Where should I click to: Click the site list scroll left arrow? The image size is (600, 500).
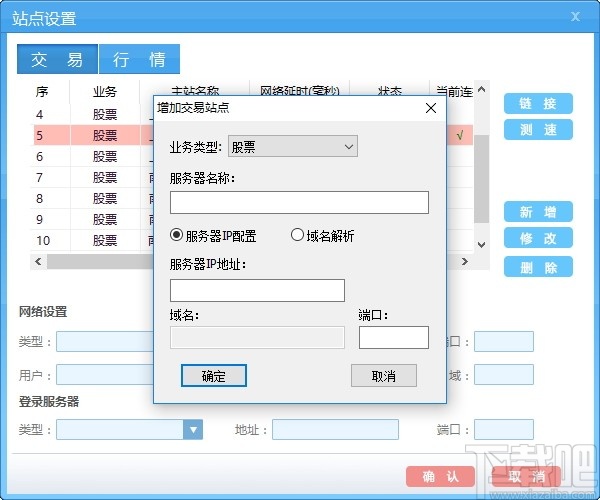[x=38, y=262]
